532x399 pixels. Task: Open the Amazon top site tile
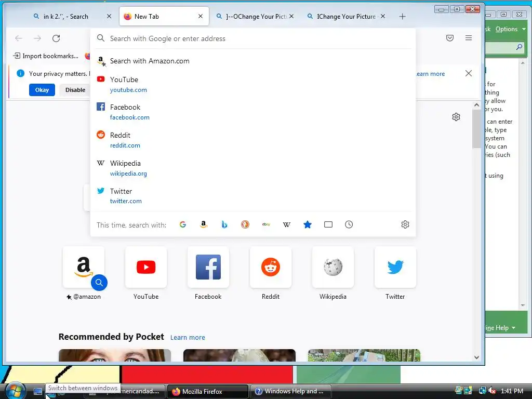(x=84, y=268)
